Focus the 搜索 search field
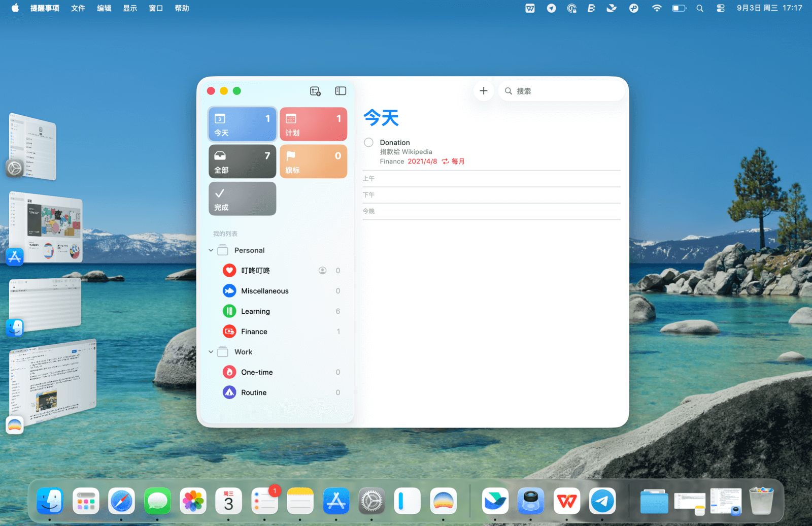This screenshot has width=812, height=526. coord(562,91)
